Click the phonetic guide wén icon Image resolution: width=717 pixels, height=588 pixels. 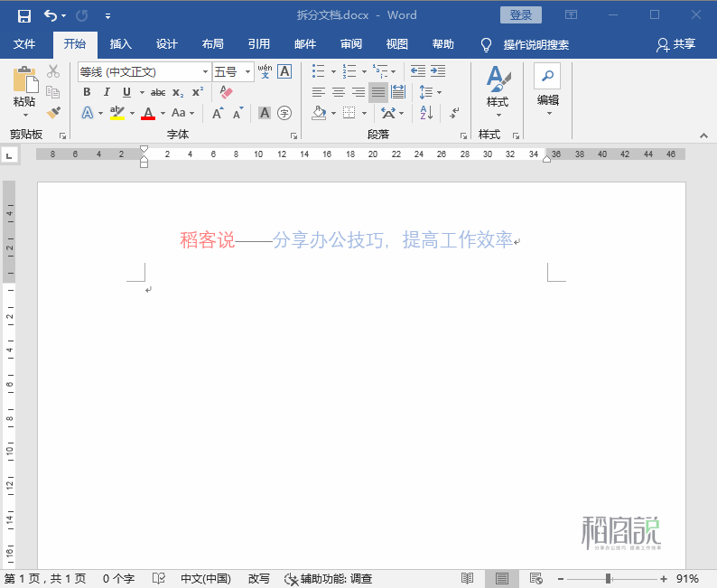(x=265, y=71)
